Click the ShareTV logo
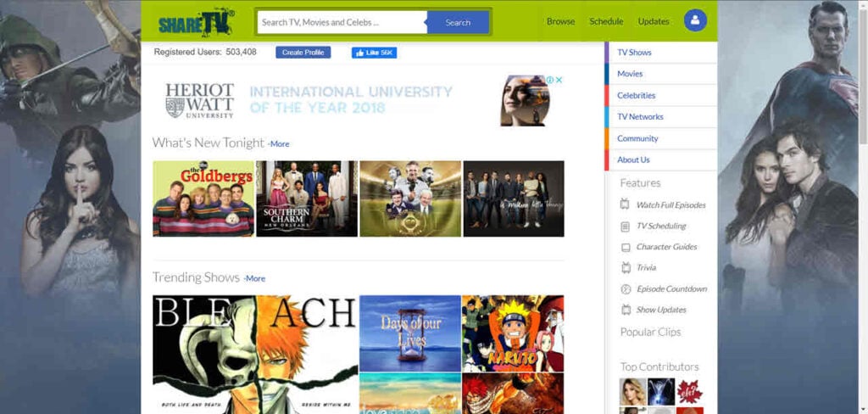 196,22
